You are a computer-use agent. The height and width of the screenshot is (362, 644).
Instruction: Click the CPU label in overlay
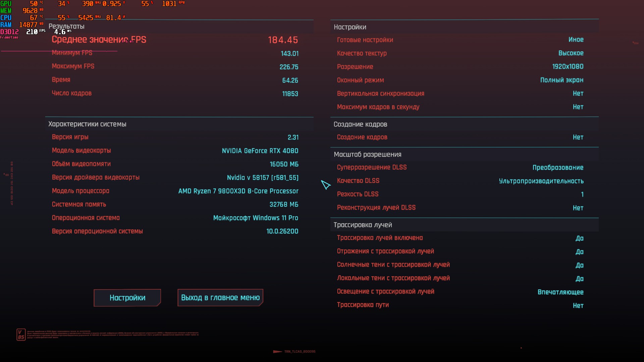[x=6, y=18]
